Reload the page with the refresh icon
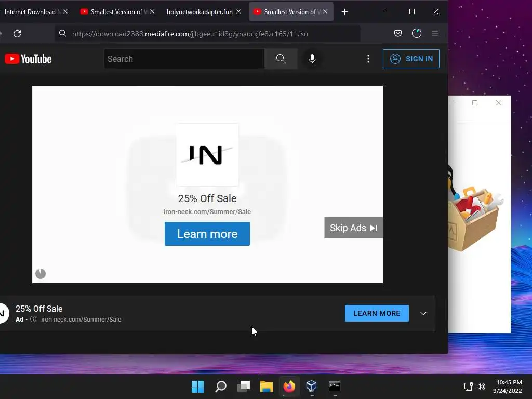Screen dimensions: 532x399 tap(17, 34)
